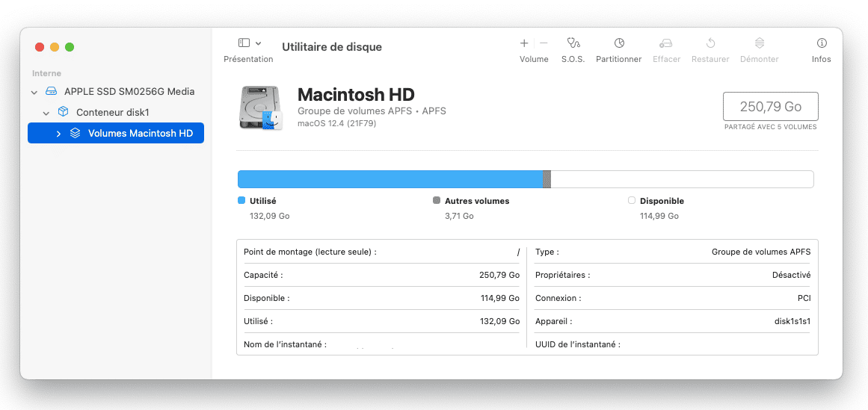Click the blue Utilisé usage bar segment
The image size is (868, 410).
pos(390,179)
